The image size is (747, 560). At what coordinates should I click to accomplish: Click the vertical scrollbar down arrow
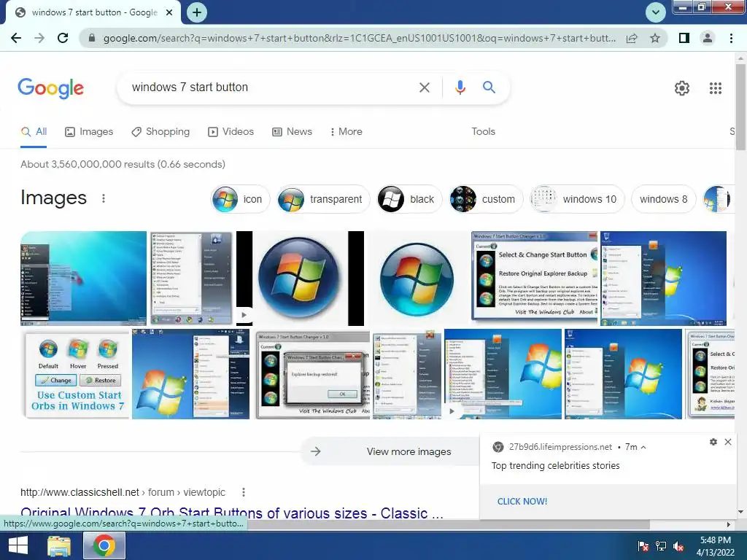click(740, 513)
